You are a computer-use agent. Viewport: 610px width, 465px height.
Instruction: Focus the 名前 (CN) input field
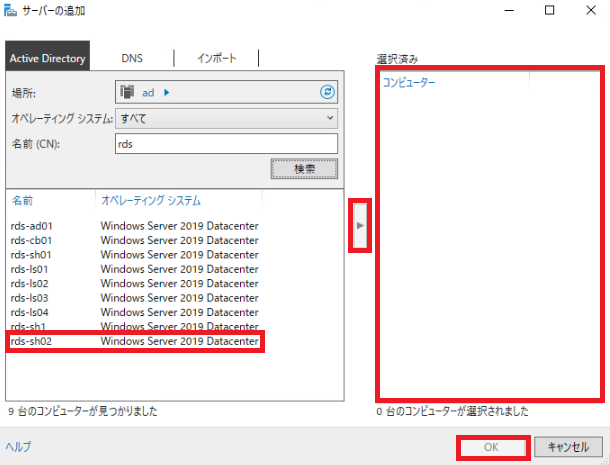(226, 144)
